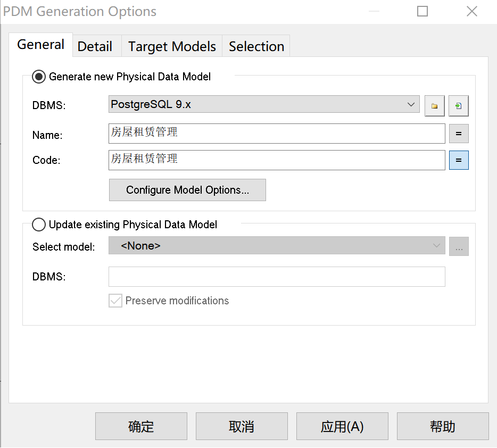Select Update existing Physical Data Model option
The width and height of the screenshot is (497, 448).
[x=39, y=225]
